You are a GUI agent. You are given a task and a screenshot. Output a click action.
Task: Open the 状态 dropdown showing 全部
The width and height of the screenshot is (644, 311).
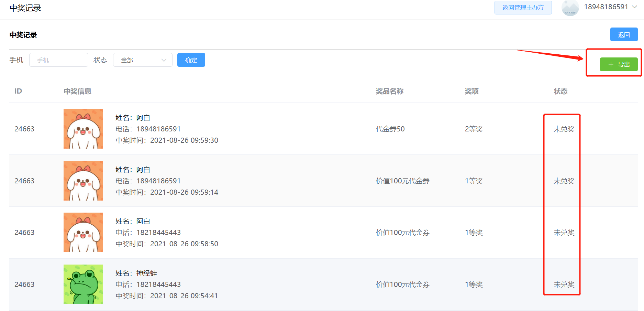pos(142,60)
